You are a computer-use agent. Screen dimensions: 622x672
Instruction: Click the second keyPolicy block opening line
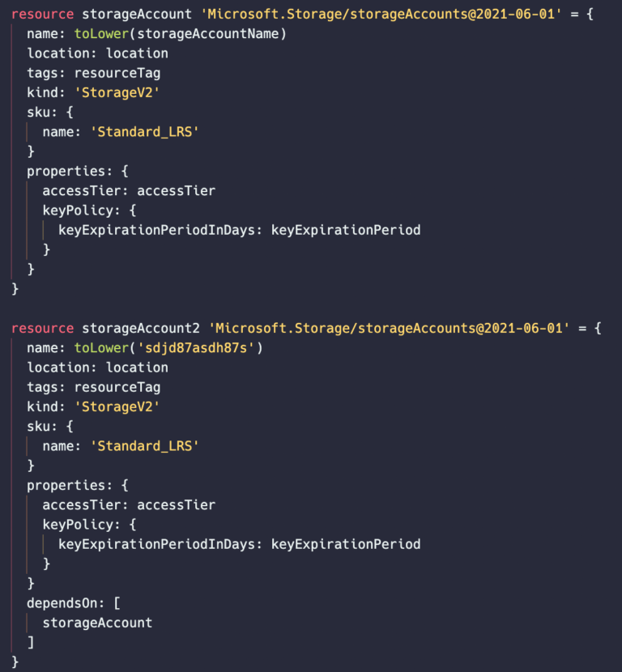[89, 525]
